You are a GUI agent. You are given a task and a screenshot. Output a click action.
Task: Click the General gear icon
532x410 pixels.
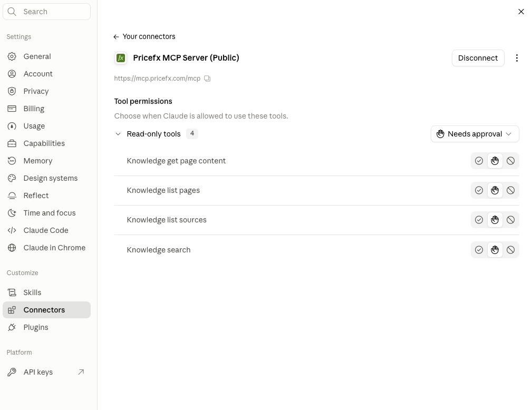coord(12,56)
